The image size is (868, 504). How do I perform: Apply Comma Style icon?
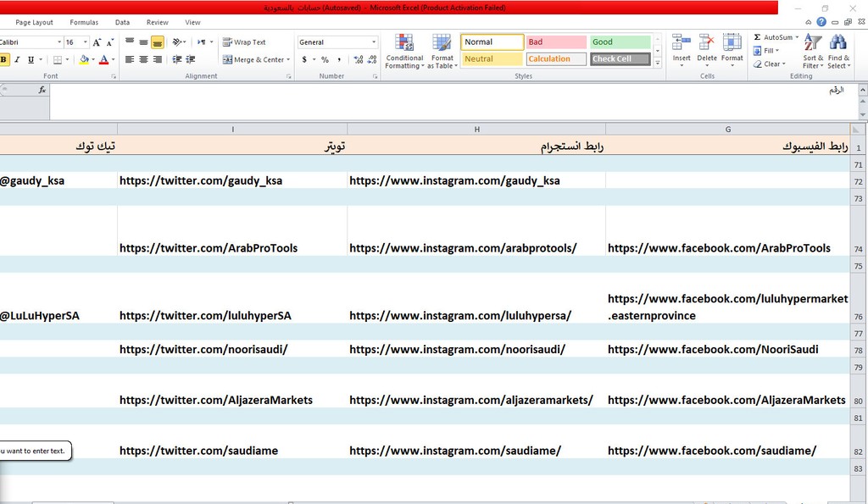pos(339,60)
